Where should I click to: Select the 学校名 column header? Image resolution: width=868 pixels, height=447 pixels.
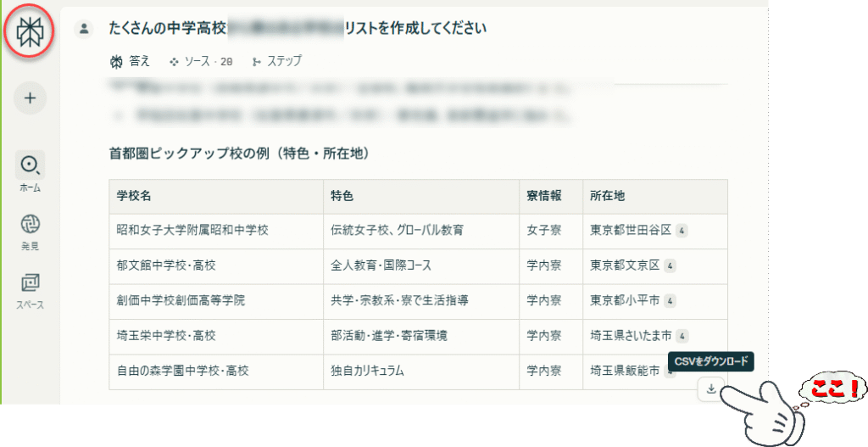point(216,196)
